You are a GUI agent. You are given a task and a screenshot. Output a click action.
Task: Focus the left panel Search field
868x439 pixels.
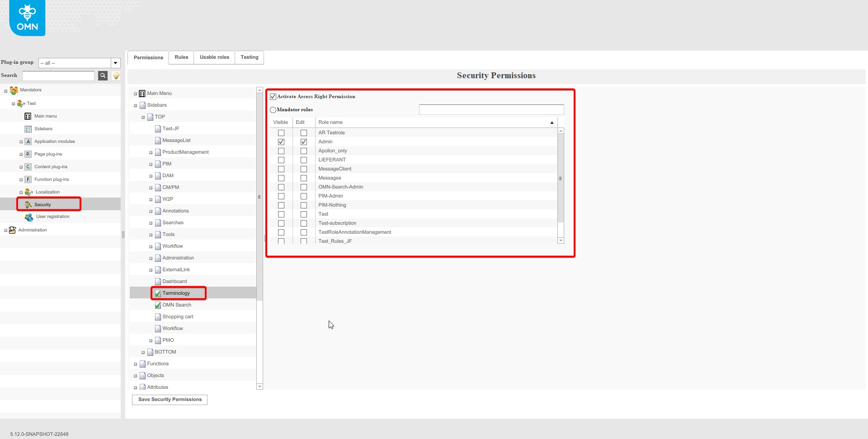(58, 76)
